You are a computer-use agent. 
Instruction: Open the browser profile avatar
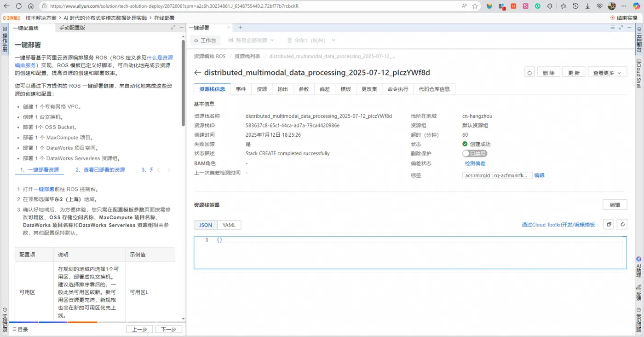[x=612, y=6]
